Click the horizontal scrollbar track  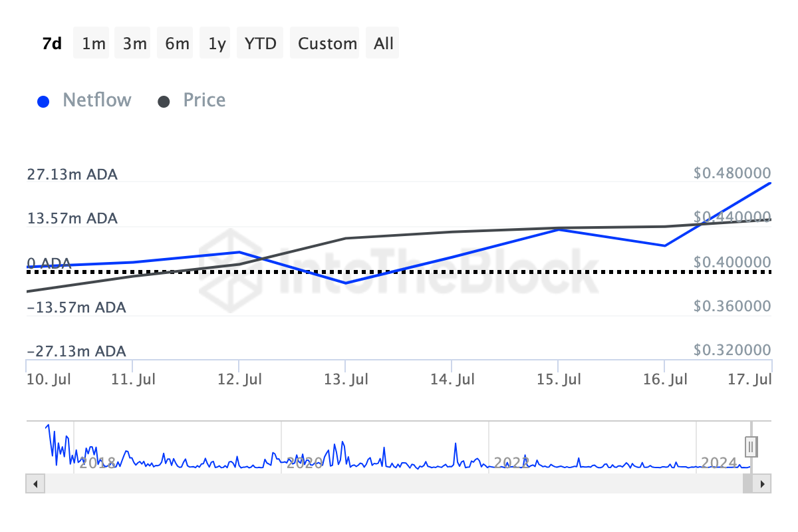pyautogui.click(x=392, y=483)
